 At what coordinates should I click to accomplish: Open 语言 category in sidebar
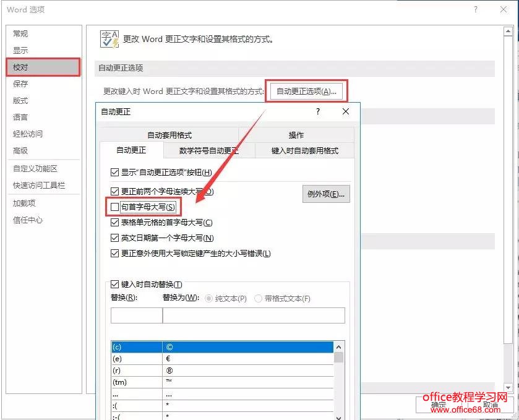(x=20, y=117)
